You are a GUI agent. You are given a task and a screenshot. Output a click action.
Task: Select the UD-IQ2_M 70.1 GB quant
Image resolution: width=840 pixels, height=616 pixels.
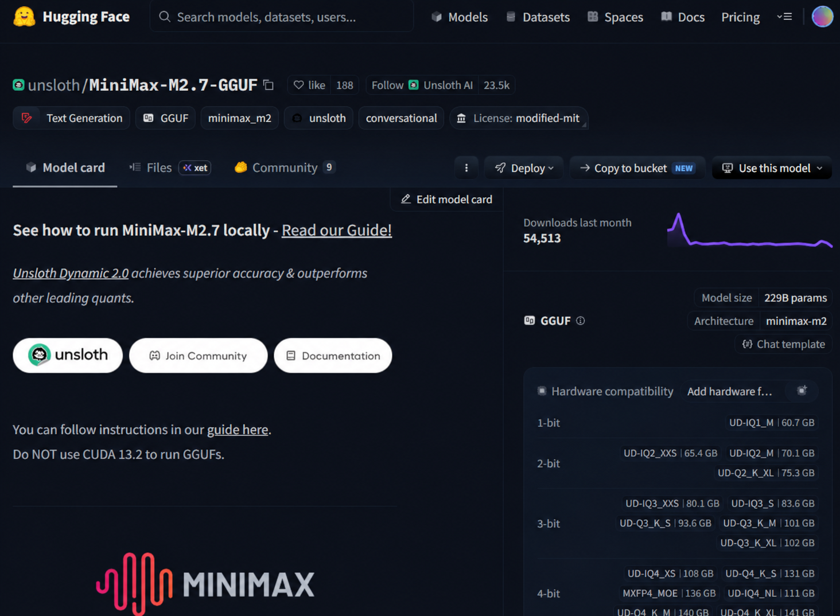(772, 453)
